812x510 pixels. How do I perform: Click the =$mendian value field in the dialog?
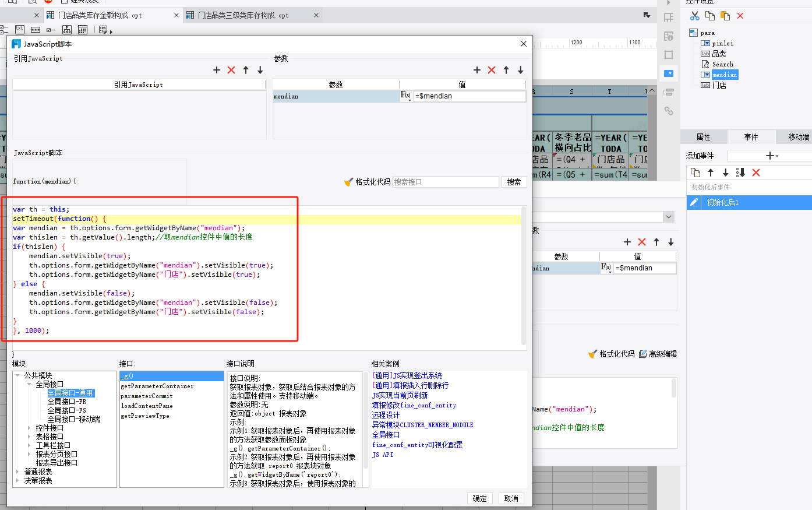tap(469, 96)
